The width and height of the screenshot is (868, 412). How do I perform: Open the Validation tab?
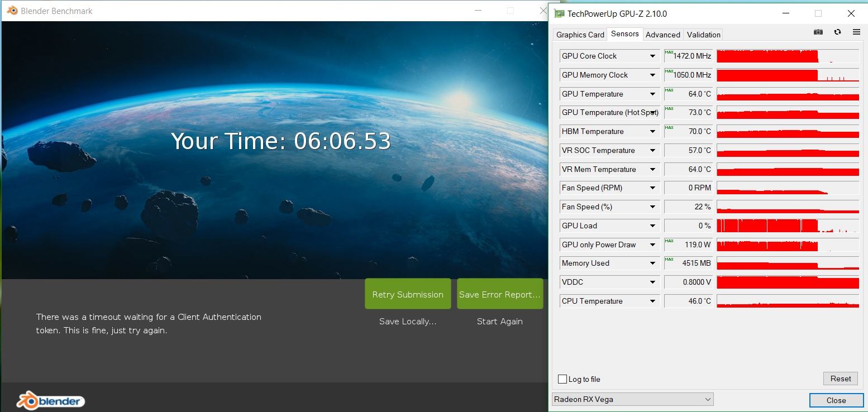[704, 35]
